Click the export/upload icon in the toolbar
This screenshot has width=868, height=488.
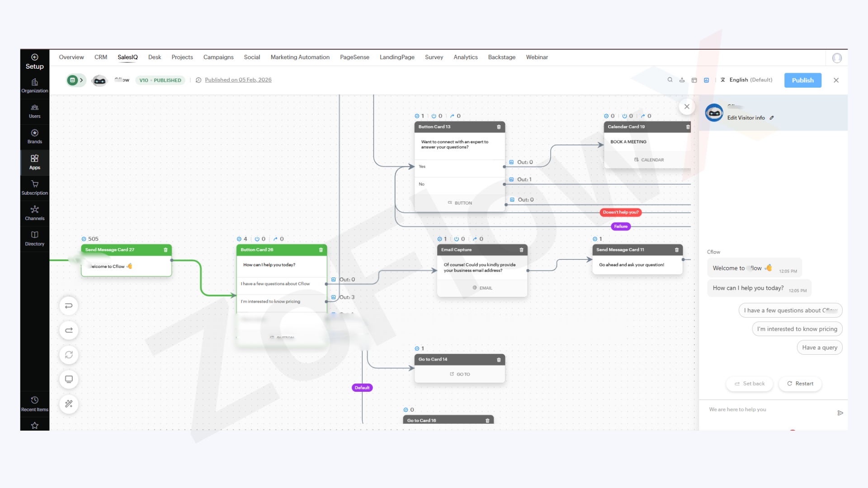click(682, 80)
